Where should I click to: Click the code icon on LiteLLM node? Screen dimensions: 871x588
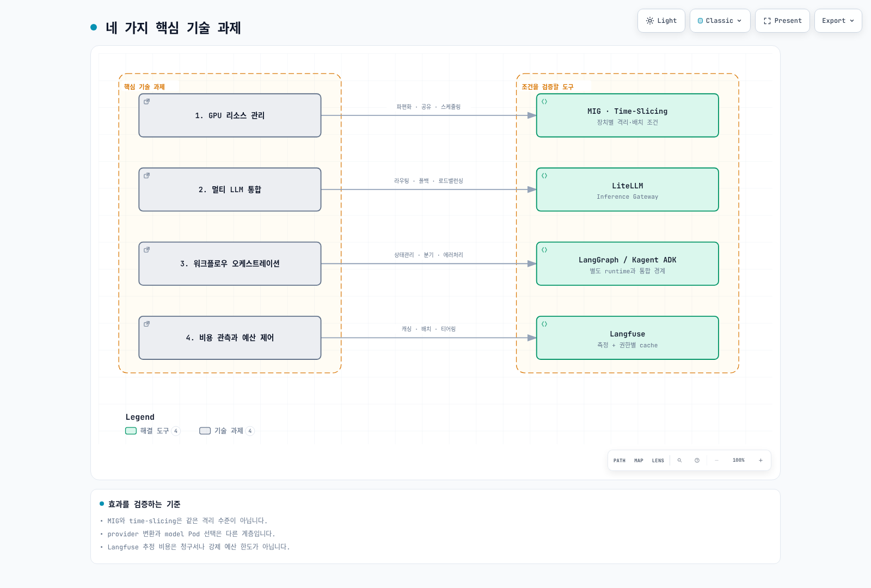pyautogui.click(x=544, y=176)
